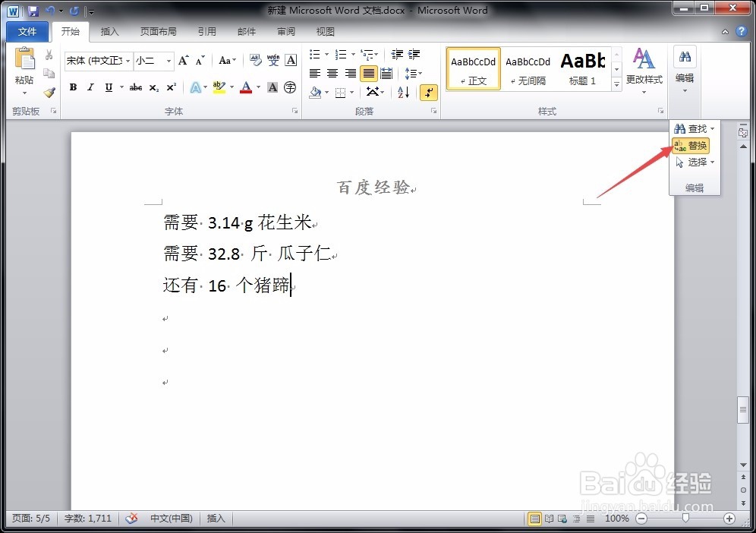Toggle Center paragraph alignment

(332, 74)
